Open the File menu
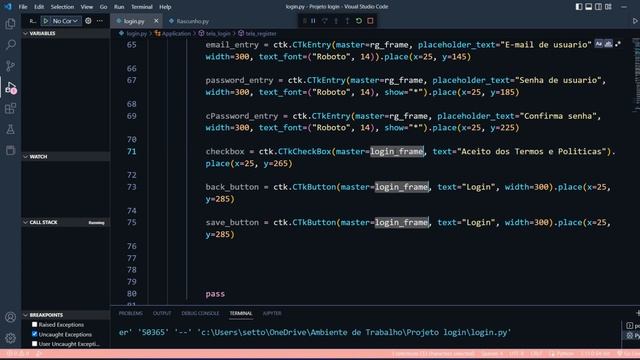 23,7
